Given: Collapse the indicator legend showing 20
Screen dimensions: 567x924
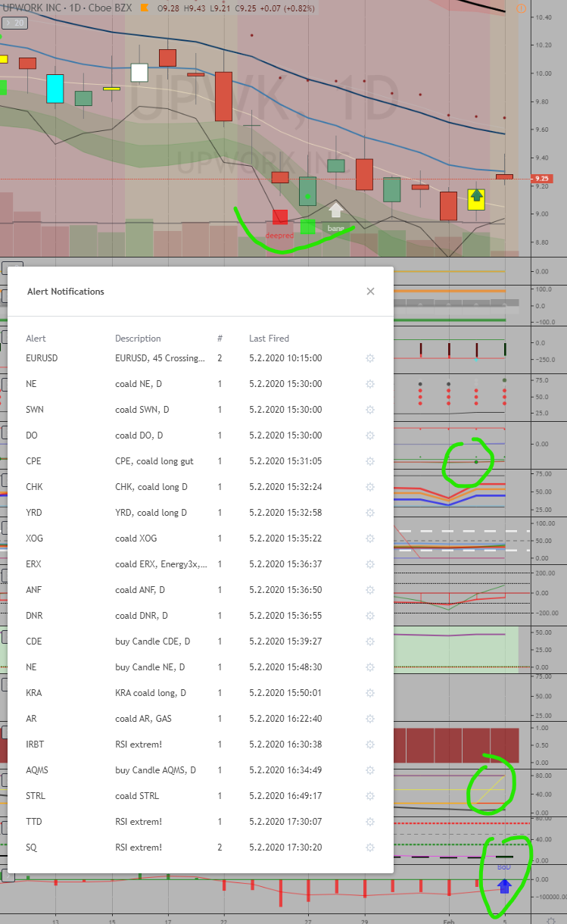Looking at the screenshot, I should pyautogui.click(x=14, y=23).
